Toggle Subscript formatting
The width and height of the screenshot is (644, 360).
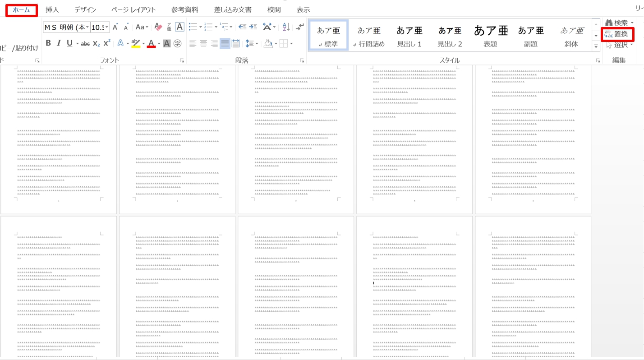coord(96,43)
